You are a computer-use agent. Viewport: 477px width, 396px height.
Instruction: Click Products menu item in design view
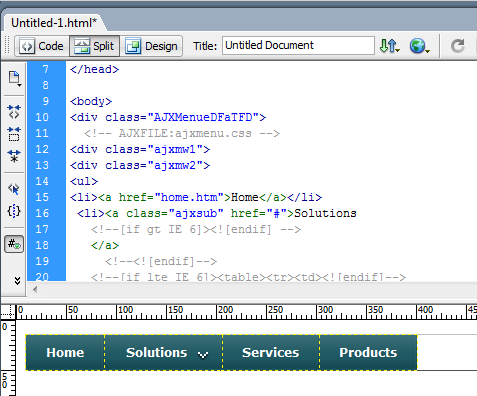pos(368,352)
